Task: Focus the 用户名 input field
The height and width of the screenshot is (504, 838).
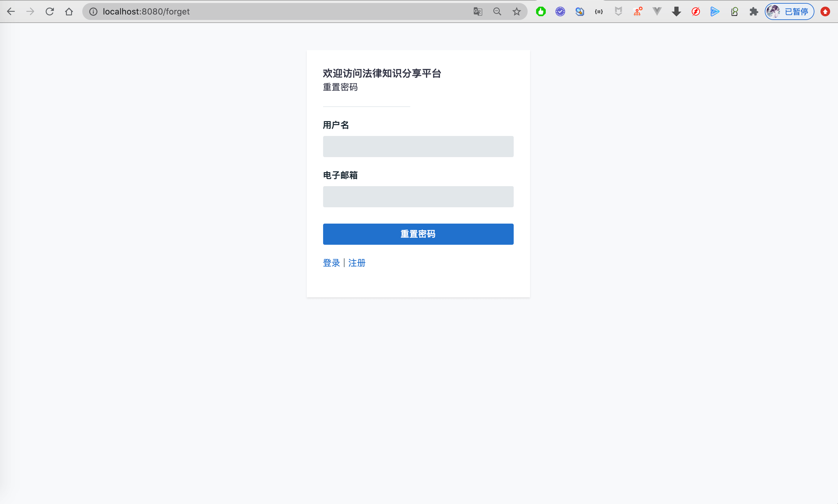Action: point(418,146)
